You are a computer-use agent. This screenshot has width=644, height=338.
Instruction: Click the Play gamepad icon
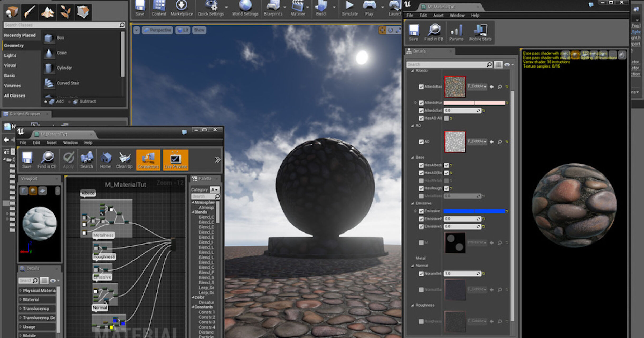[369, 8]
